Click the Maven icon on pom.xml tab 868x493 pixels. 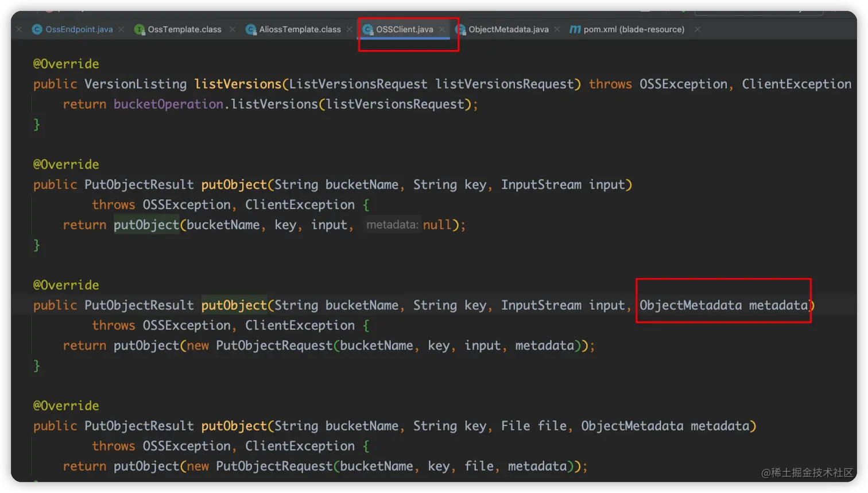point(575,29)
